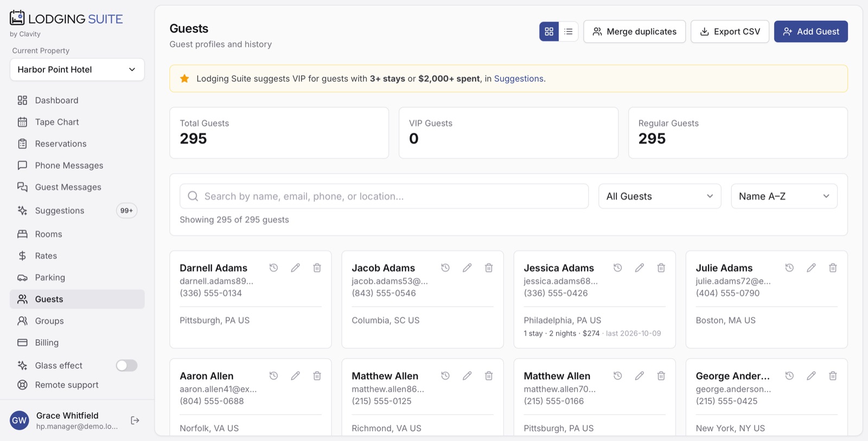Go to Rooms page

77,234
